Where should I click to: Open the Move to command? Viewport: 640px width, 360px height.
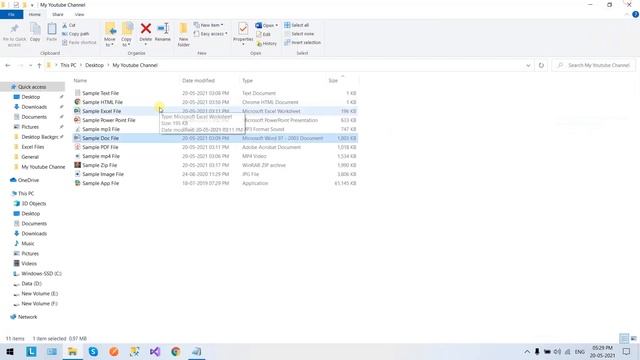point(110,34)
